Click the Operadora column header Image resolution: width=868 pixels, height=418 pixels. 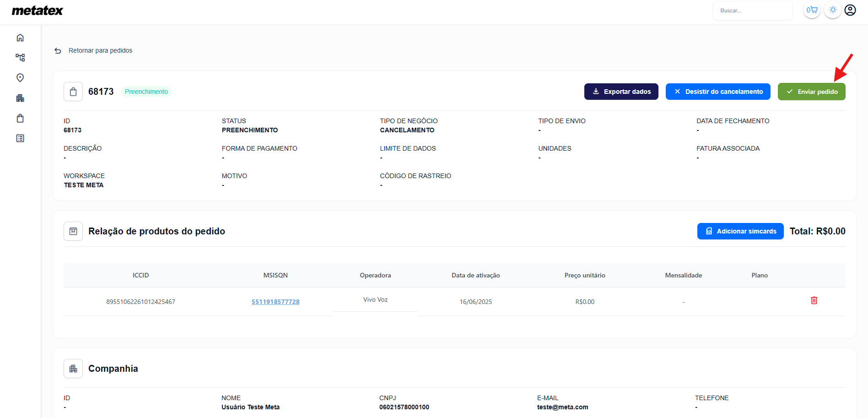pyautogui.click(x=375, y=275)
